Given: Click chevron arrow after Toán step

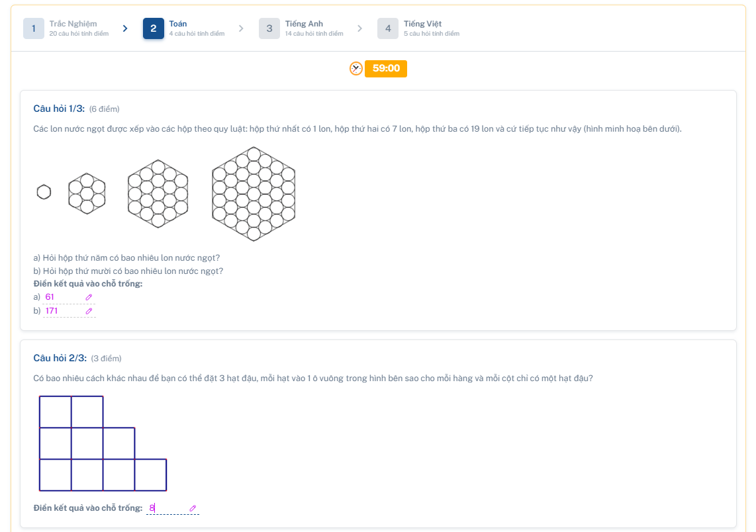Looking at the screenshot, I should (241, 28).
